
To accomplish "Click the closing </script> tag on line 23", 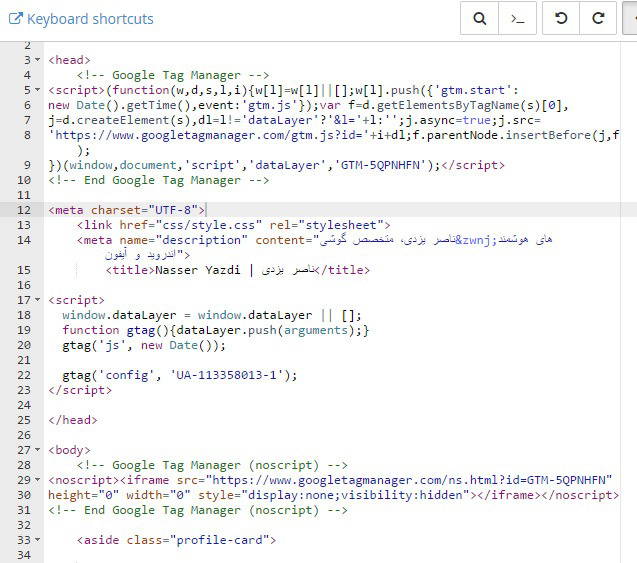I will pos(80,390).
